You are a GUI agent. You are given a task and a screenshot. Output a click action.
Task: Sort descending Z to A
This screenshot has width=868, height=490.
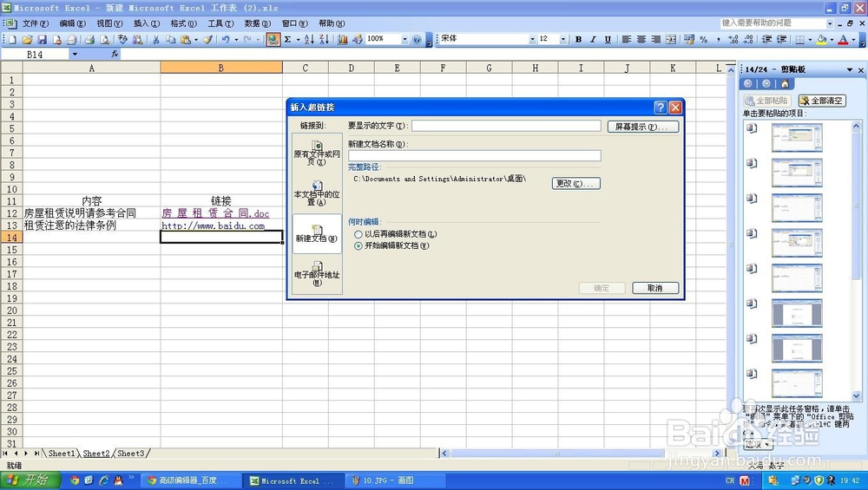click(x=324, y=39)
